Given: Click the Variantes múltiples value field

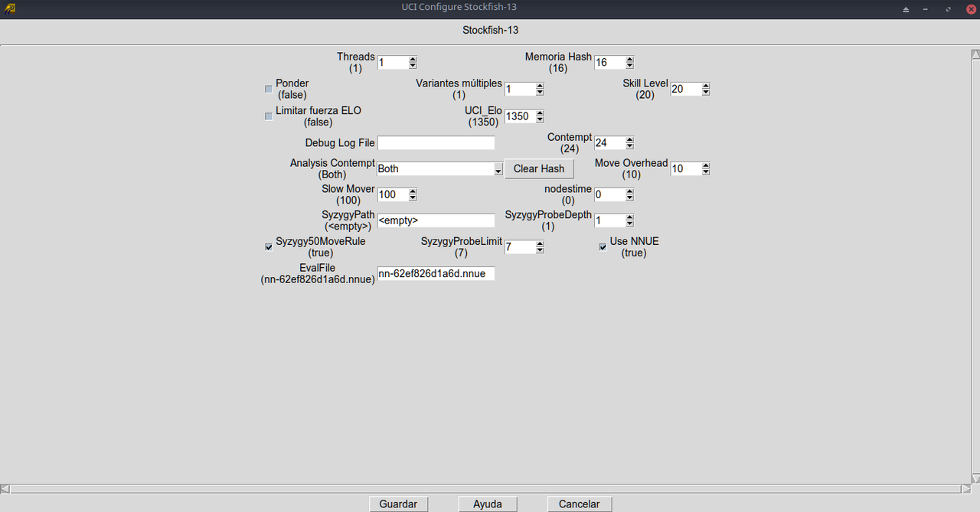Looking at the screenshot, I should pos(520,90).
